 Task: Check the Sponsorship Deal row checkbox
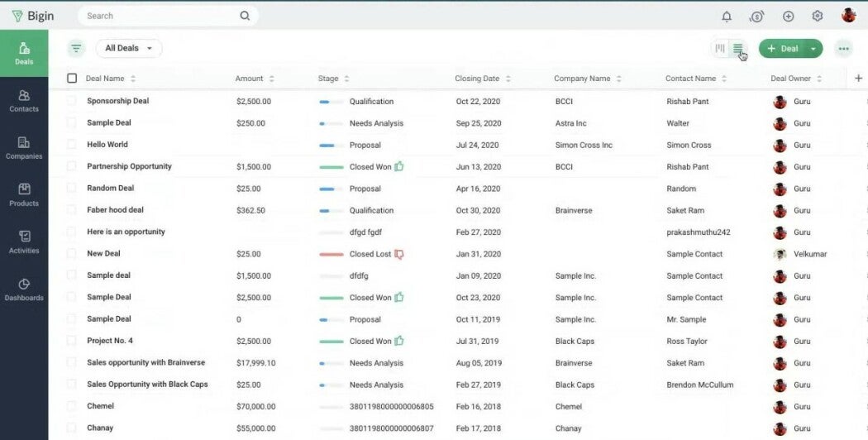pos(72,101)
